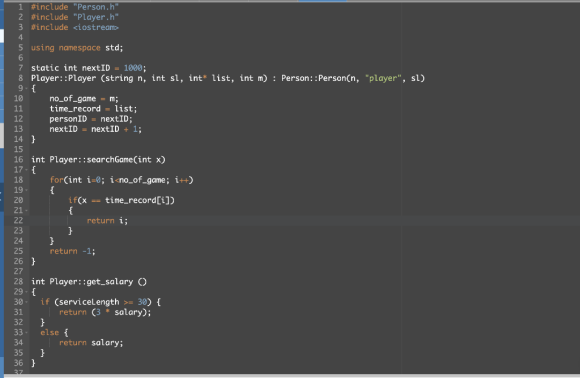Collapse searchGame body fold at line 17
The width and height of the screenshot is (580, 378).
pos(26,170)
